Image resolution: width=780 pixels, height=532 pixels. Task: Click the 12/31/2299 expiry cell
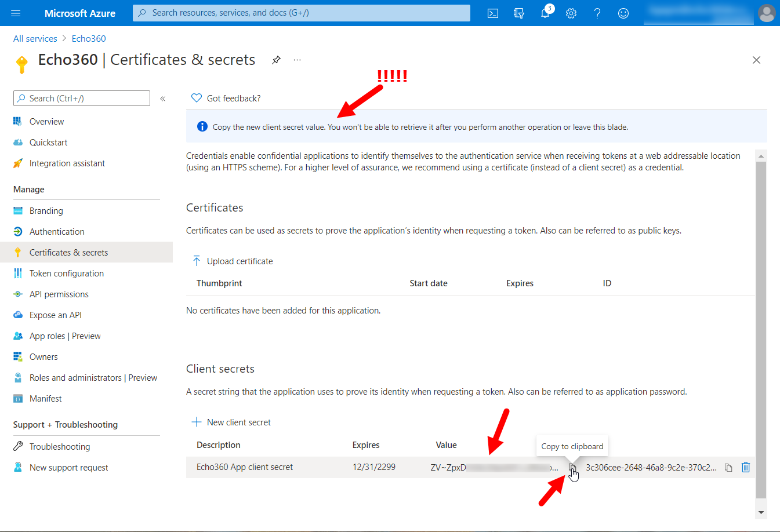[374, 467]
